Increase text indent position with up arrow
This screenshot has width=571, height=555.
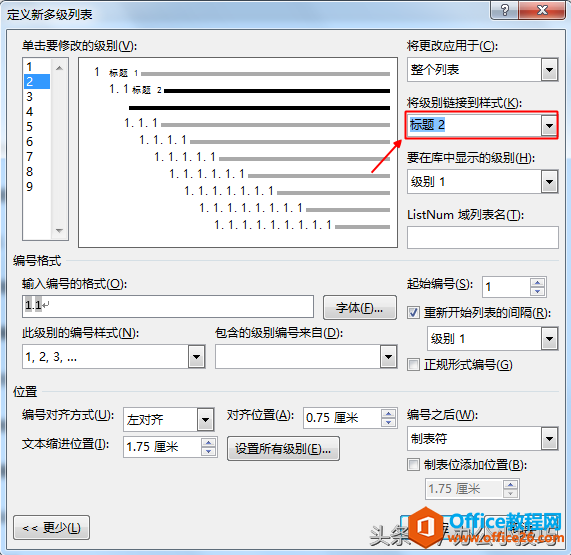pos(208,443)
